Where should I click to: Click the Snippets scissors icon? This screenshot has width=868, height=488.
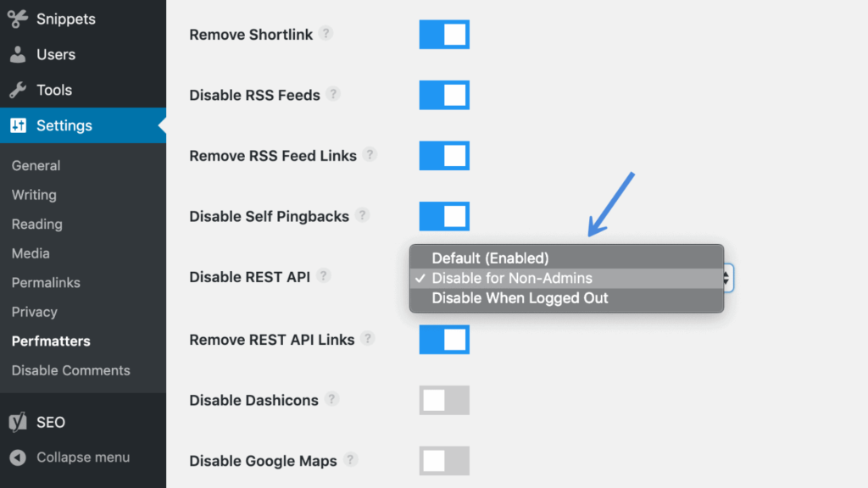coord(18,19)
